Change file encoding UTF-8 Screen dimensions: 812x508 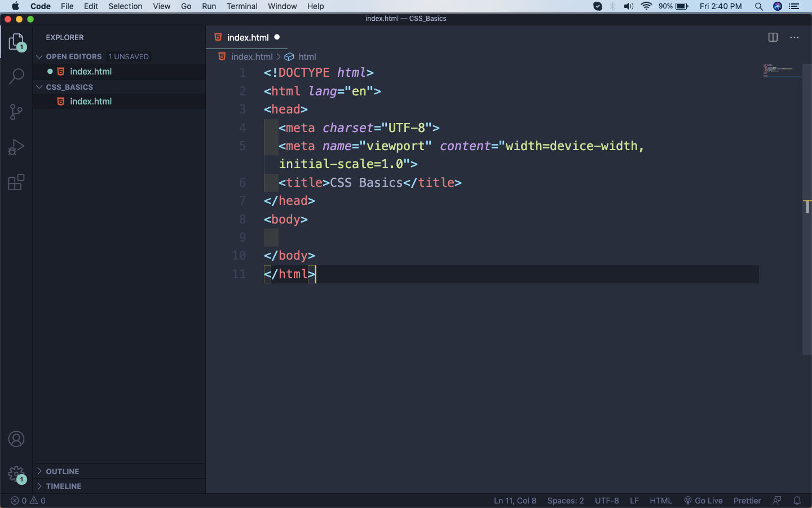[x=607, y=501]
